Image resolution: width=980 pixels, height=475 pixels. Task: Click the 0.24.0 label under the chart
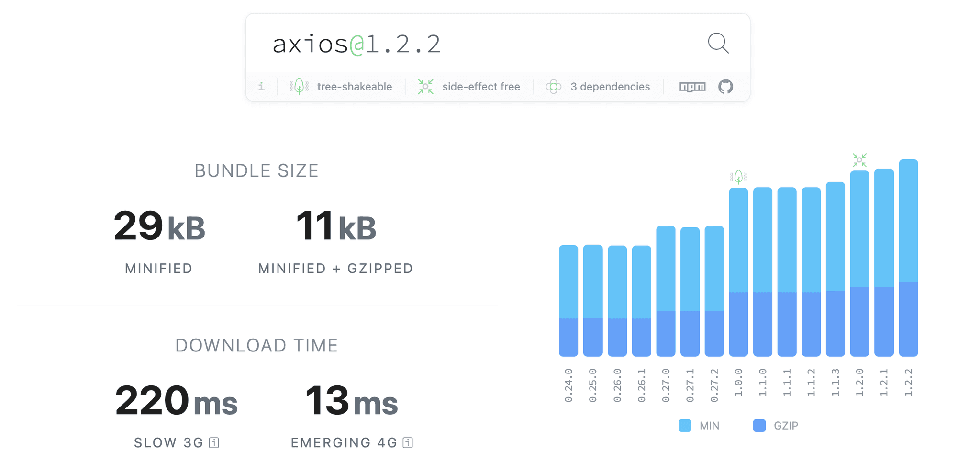pyautogui.click(x=568, y=385)
